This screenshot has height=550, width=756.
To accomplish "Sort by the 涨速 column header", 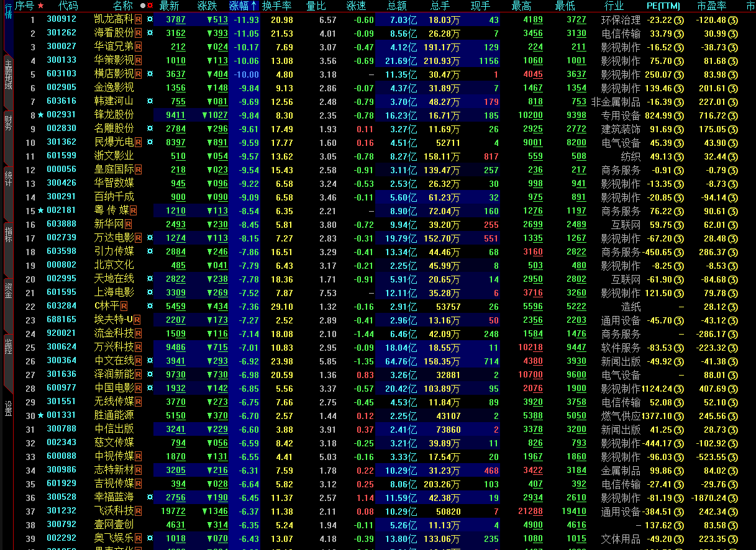I will 357,6.
